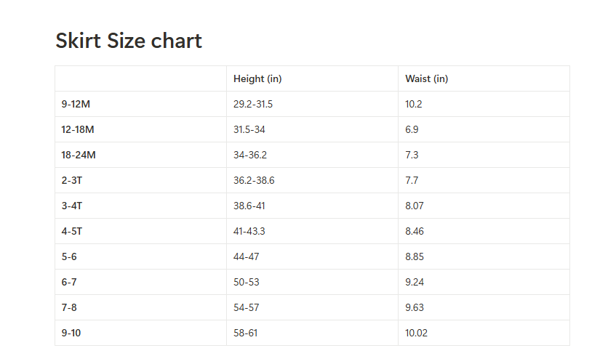
Task: Select the 5-6 size row label
Action: 69,256
